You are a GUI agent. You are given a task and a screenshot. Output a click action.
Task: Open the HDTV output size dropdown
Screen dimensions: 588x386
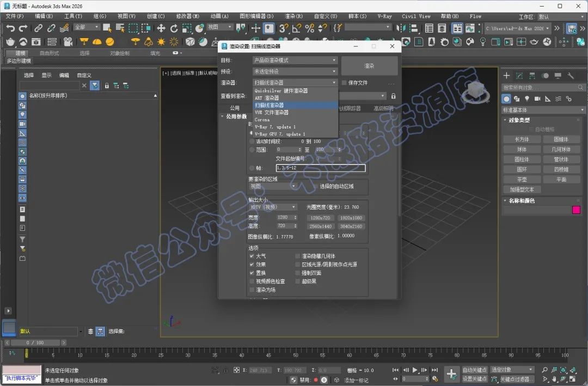[273, 207]
